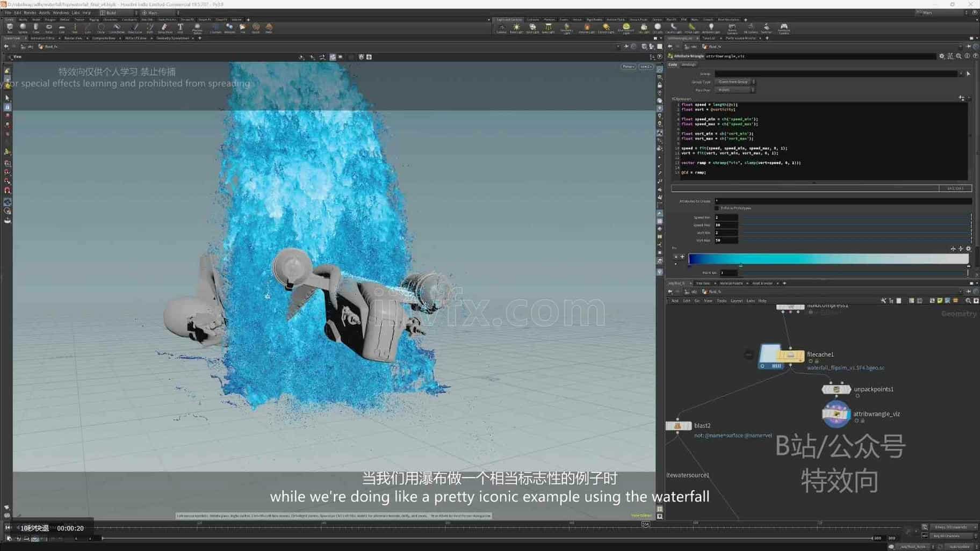Screen dimensions: 980x551
Task: Open the Build desktop dropdown
Action: (118, 12)
